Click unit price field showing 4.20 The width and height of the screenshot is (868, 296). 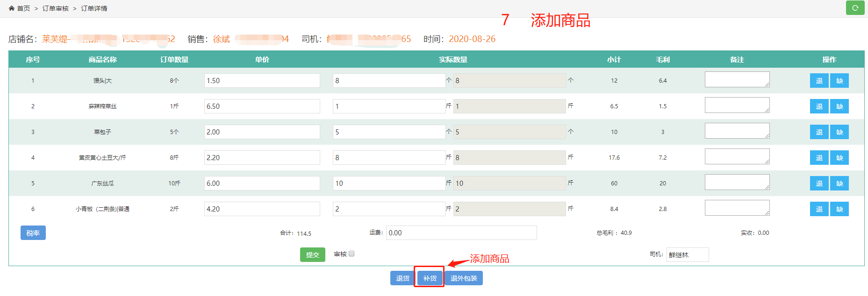262,209
